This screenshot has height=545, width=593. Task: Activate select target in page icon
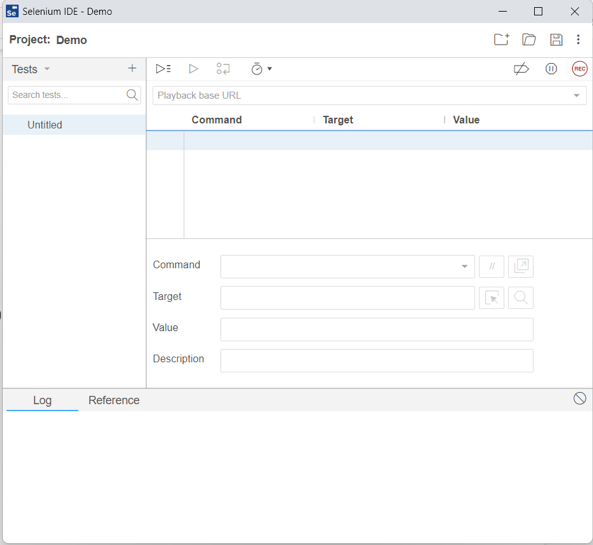click(x=492, y=298)
